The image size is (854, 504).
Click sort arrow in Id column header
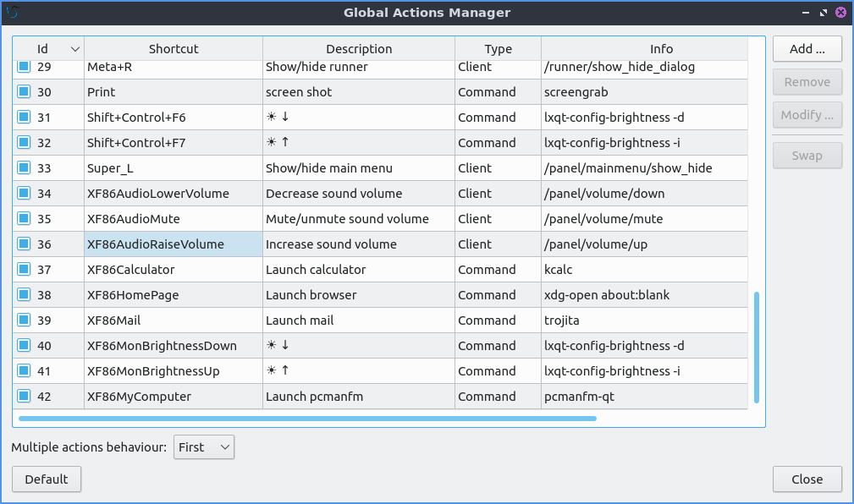click(x=74, y=49)
